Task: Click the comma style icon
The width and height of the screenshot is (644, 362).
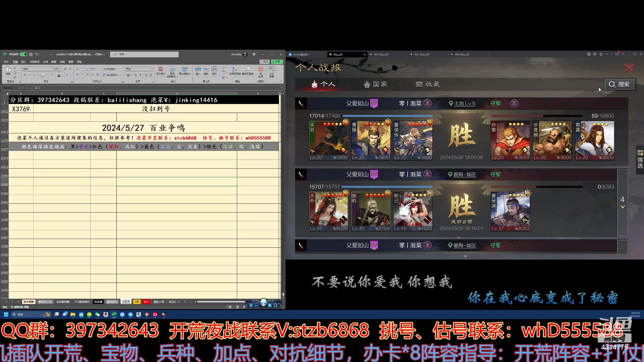Action: [140, 75]
